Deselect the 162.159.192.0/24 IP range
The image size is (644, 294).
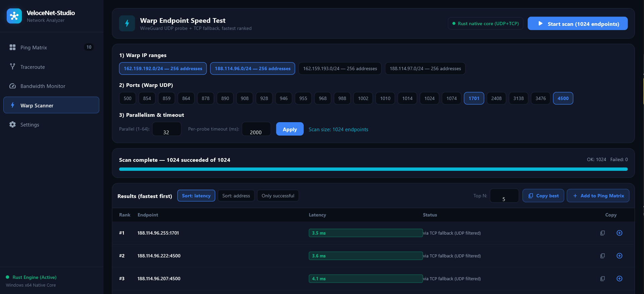163,68
